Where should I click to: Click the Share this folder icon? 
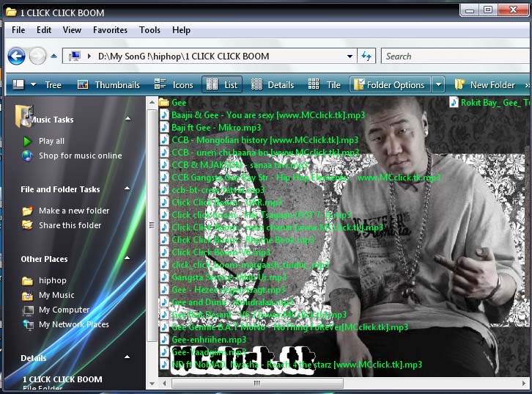28,225
